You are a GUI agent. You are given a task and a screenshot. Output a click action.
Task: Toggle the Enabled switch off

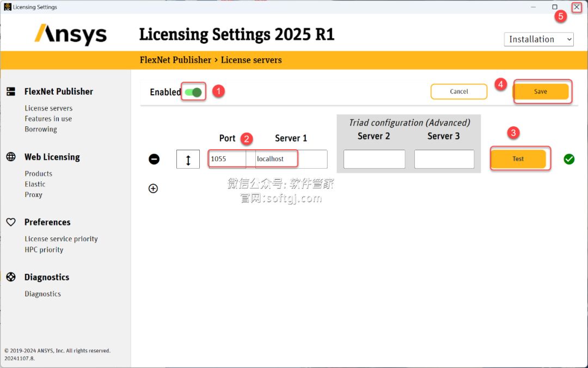tap(193, 92)
